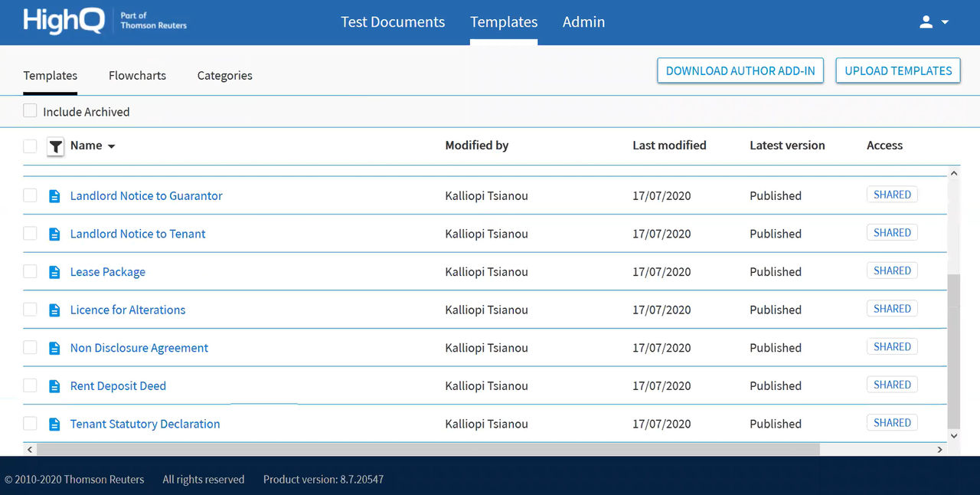This screenshot has height=495, width=980.
Task: Click document icon for Rent Deposit Deed
Action: tap(54, 386)
